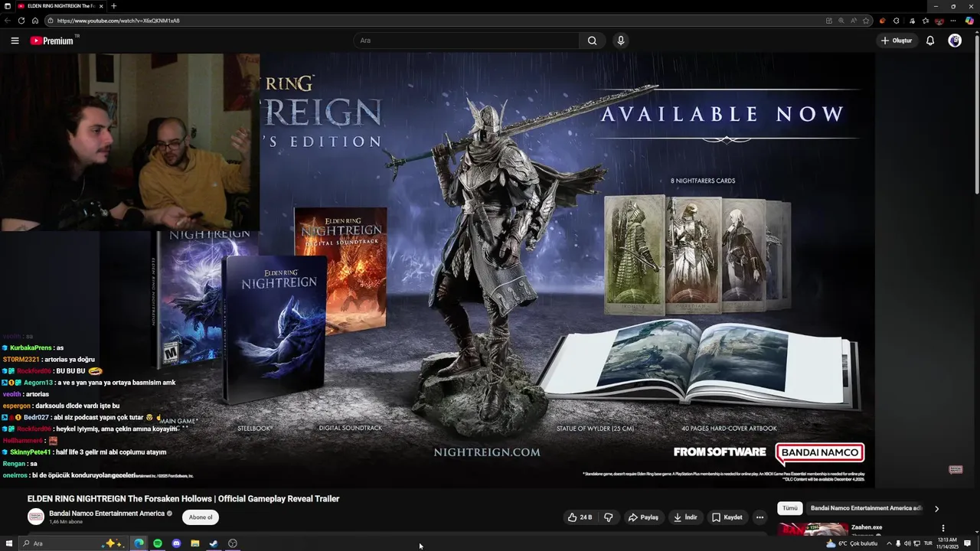Image resolution: width=980 pixels, height=551 pixels.
Task: Open the action center notification icon
Action: [968, 543]
